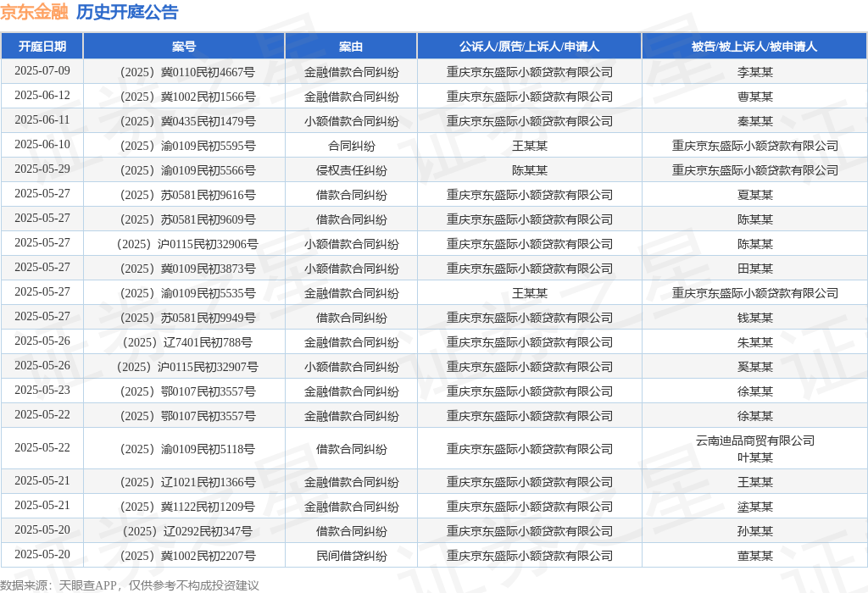Click plaintiff company in the 辽0292民初347号 row
868x593 pixels.
point(529,531)
